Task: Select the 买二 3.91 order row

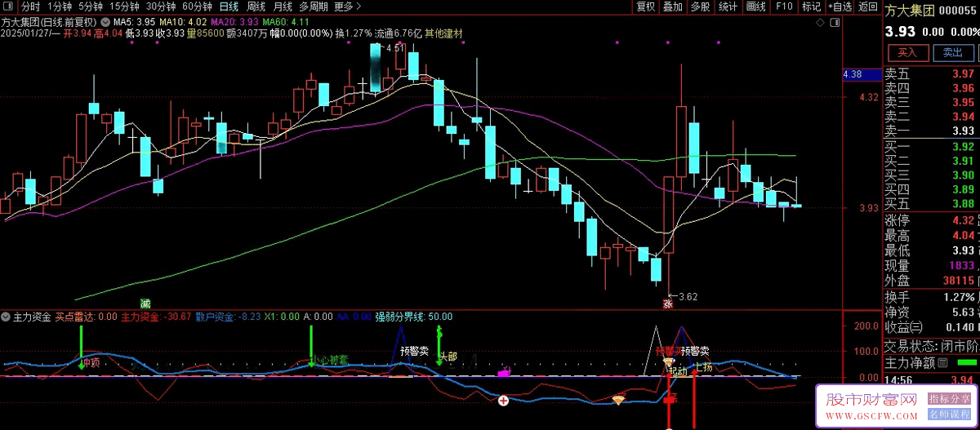Action: click(931, 161)
